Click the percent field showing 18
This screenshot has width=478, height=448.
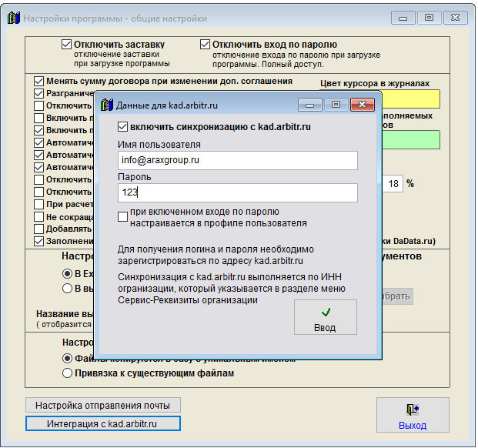[393, 183]
